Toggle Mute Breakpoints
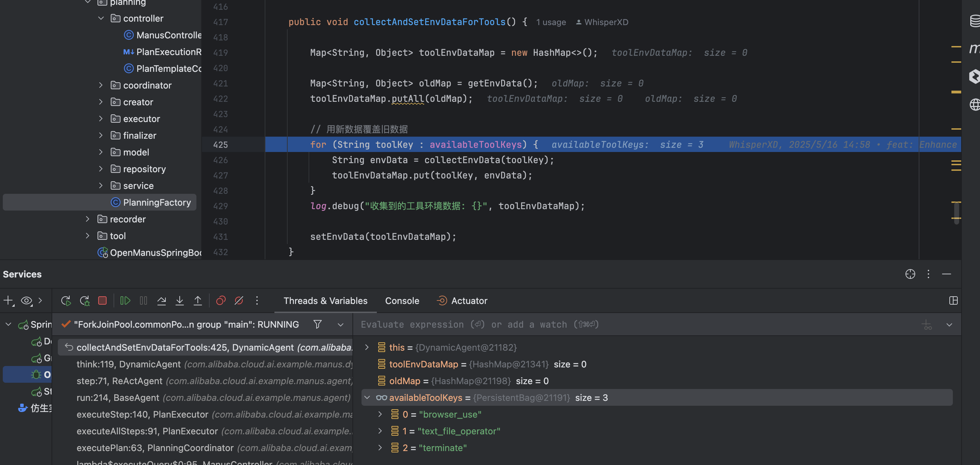 [x=239, y=300]
